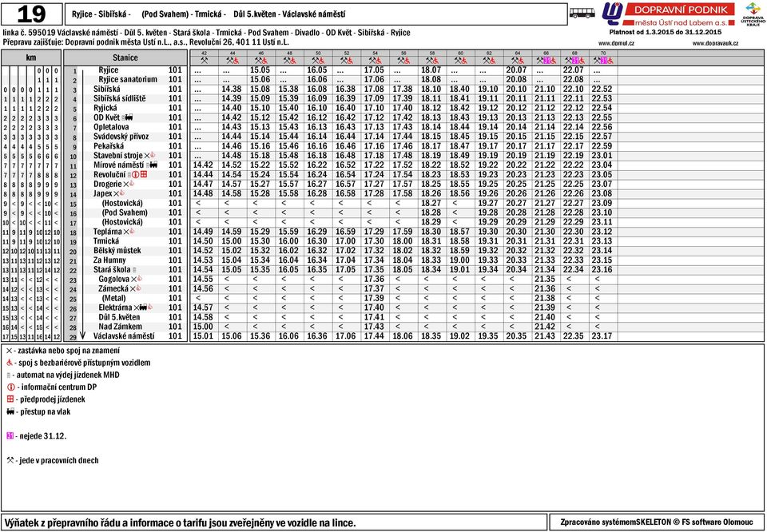Click the 21.42 time in Nad Zámkem row
The image size is (767, 532).
point(545,327)
